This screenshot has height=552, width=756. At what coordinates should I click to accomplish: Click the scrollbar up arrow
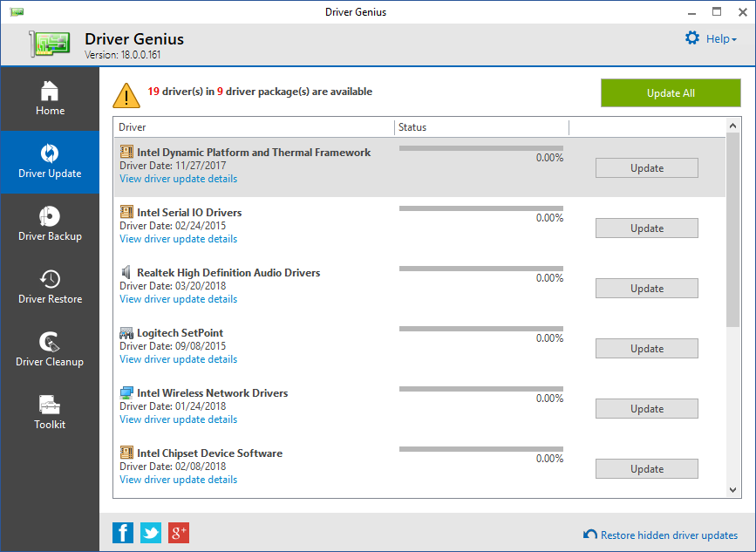pos(732,126)
